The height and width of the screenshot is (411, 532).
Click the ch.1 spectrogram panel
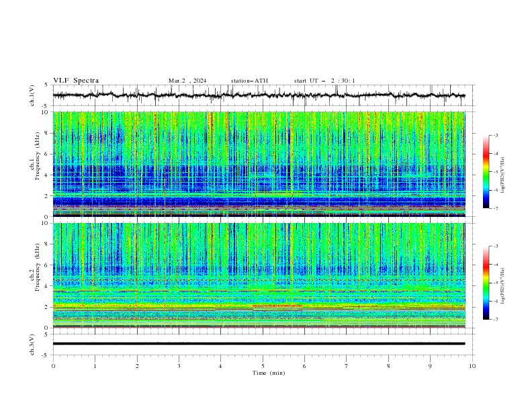pos(259,164)
